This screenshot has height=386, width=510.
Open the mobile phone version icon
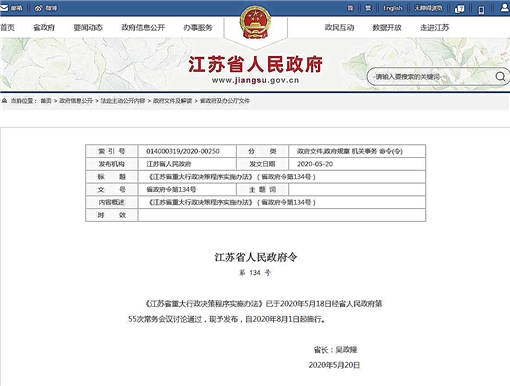click(x=481, y=10)
